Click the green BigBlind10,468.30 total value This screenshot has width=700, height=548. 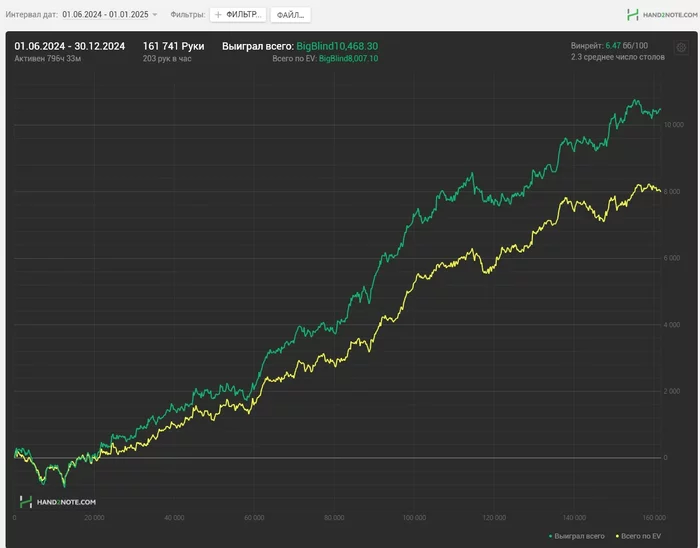tap(337, 46)
